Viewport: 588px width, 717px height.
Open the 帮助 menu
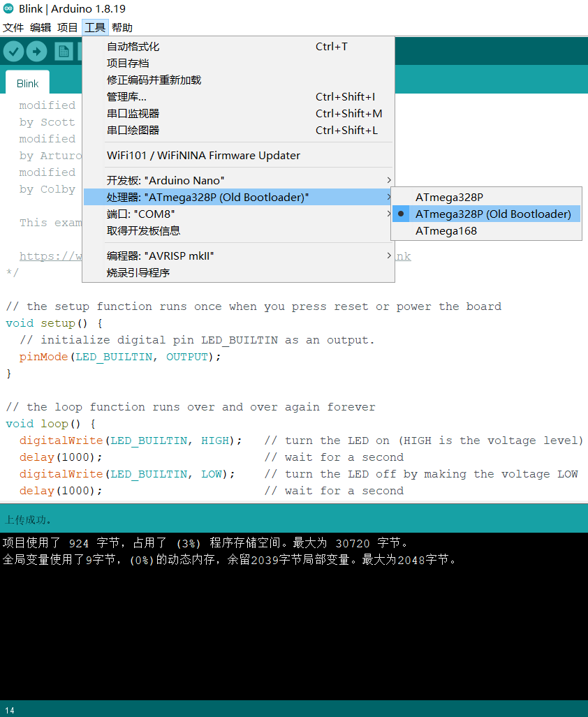122,28
